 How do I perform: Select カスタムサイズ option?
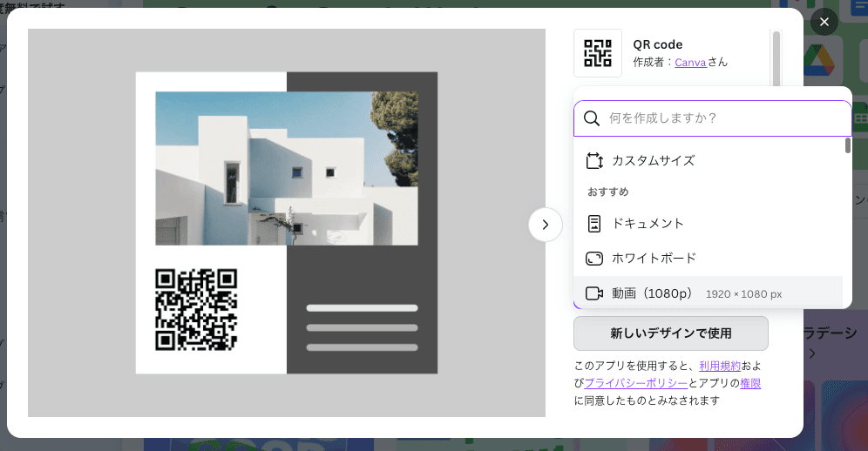(x=708, y=160)
